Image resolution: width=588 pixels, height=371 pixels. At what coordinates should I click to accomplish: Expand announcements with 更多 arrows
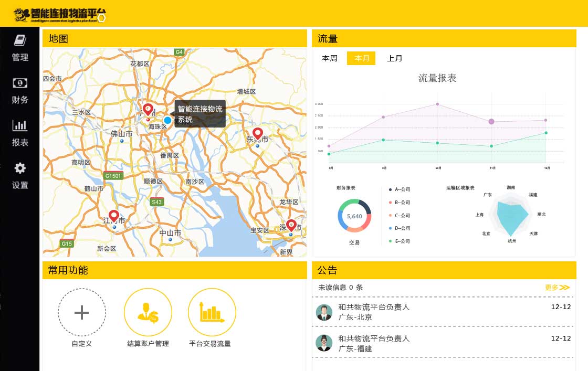[557, 288]
